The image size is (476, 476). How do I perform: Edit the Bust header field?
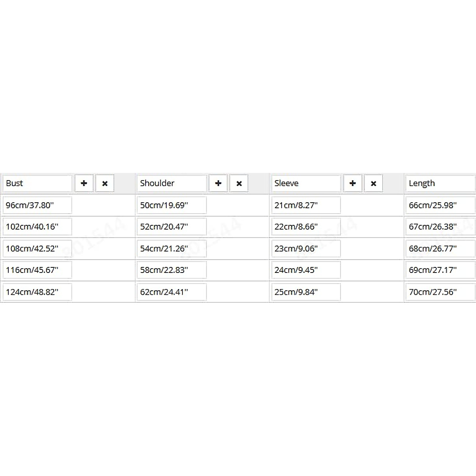click(x=37, y=183)
